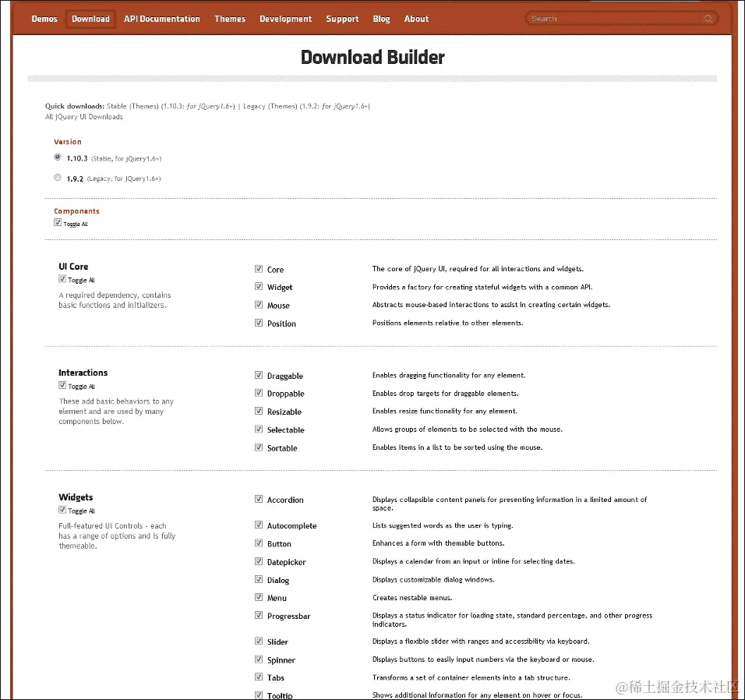745x700 pixels.
Task: Uncheck the Spinner checkbox
Action: pyautogui.click(x=259, y=659)
